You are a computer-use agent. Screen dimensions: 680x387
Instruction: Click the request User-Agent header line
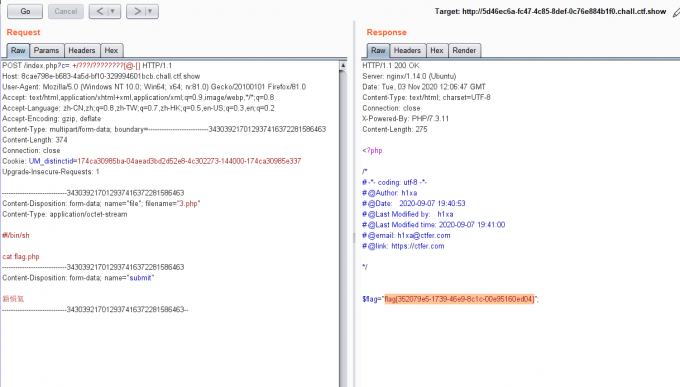point(154,87)
